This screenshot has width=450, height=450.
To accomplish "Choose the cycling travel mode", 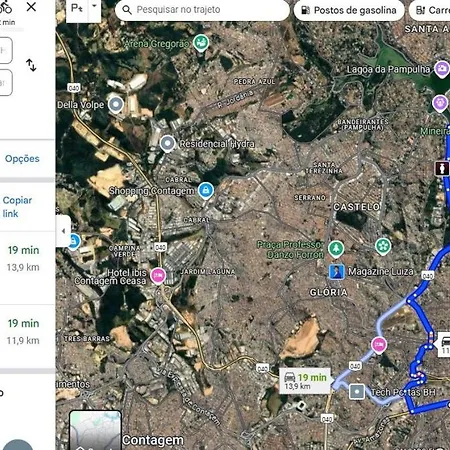I will 6,7.
